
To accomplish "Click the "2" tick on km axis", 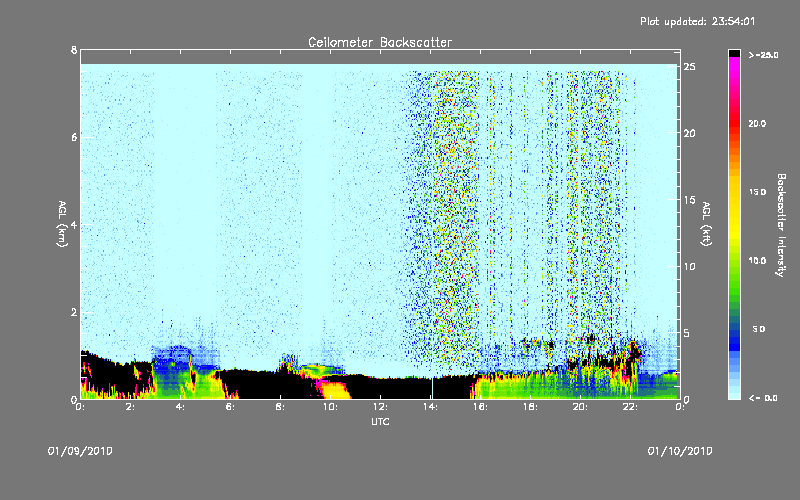I will click(x=74, y=312).
